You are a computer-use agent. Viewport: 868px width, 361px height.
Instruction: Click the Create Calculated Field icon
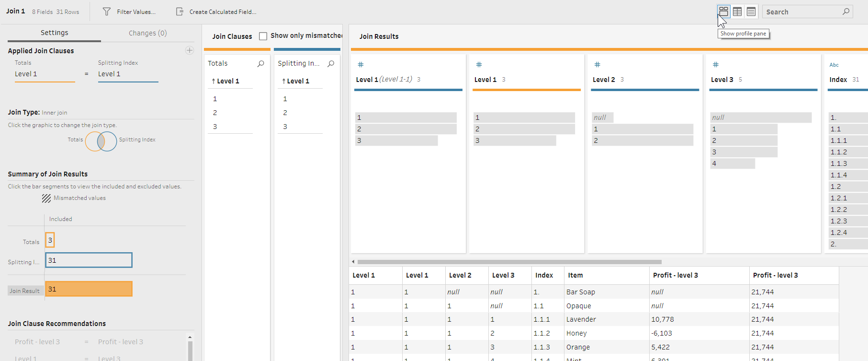click(180, 12)
